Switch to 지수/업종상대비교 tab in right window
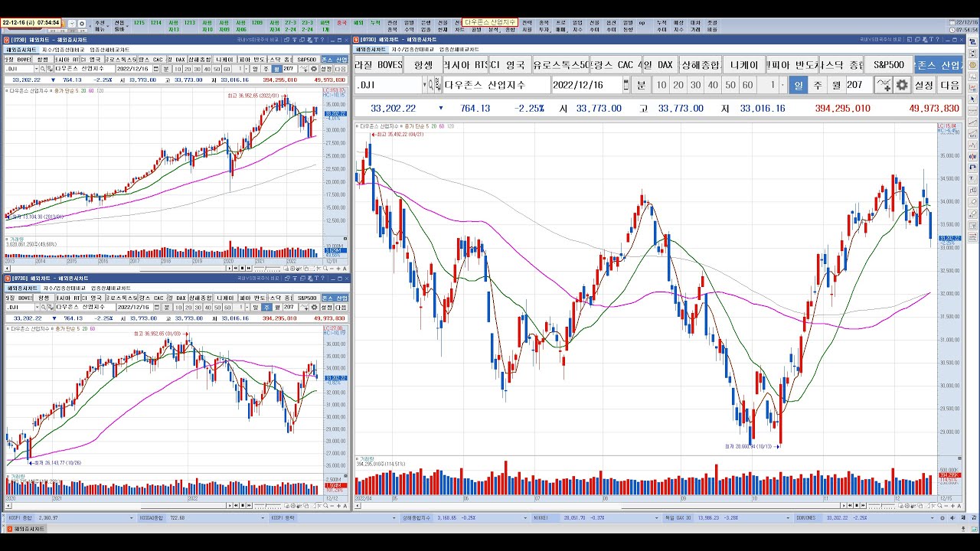The width and height of the screenshot is (980, 551). (413, 49)
